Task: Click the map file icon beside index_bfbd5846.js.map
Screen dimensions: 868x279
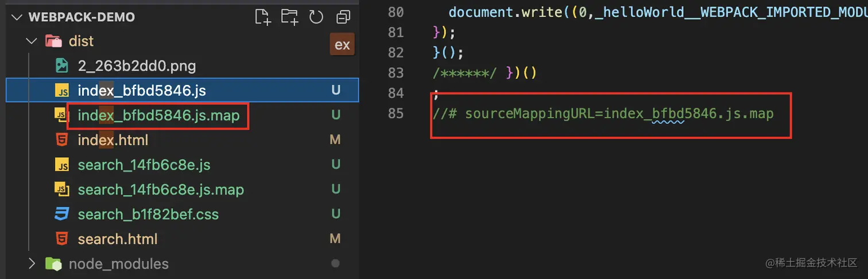Action: tap(61, 115)
